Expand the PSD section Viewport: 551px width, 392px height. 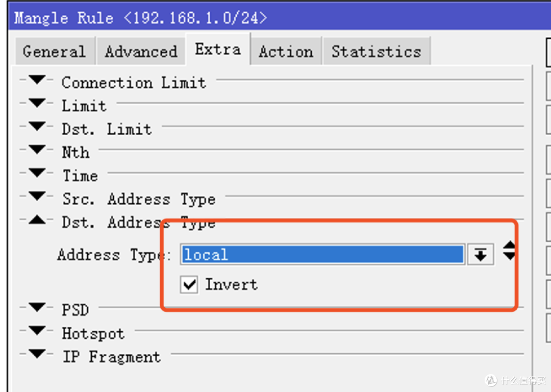tap(37, 308)
